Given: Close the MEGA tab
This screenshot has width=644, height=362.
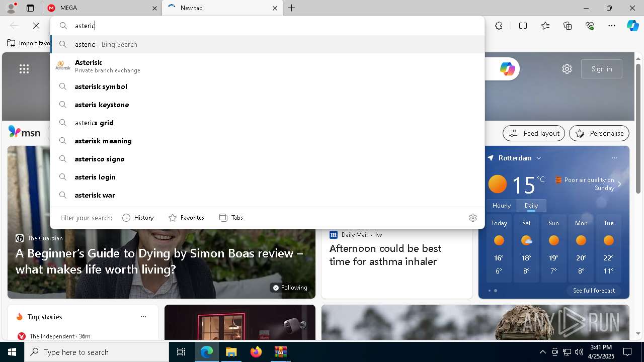Looking at the screenshot, I should pos(154,8).
